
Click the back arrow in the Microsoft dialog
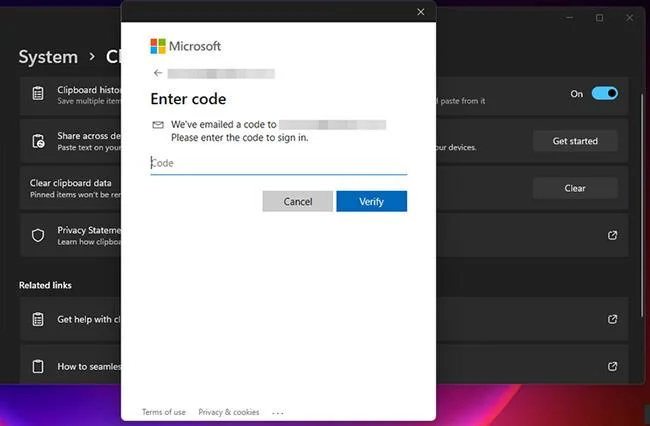point(158,73)
